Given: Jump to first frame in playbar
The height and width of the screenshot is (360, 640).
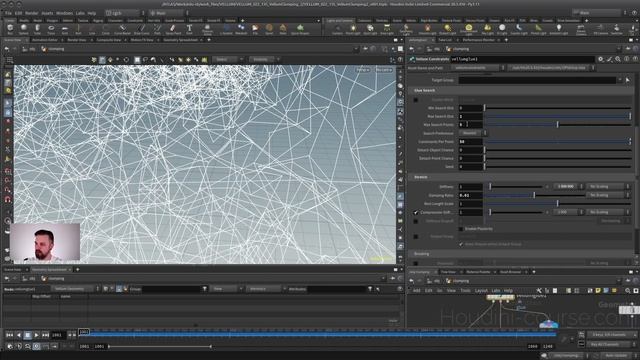Looking at the screenshot, I should coord(9,335).
